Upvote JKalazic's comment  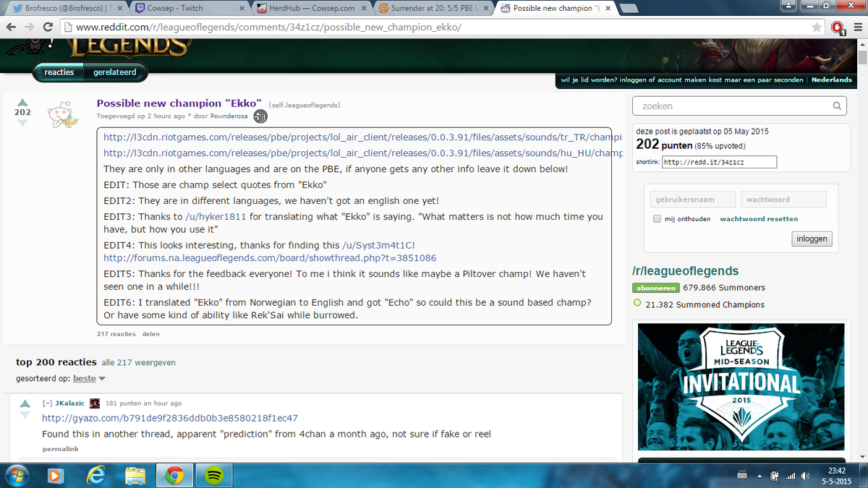tap(25, 403)
